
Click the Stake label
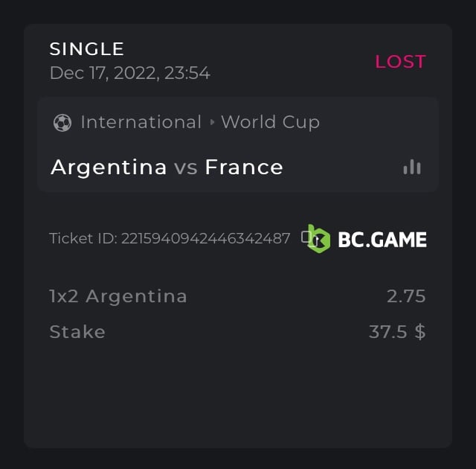tap(77, 331)
